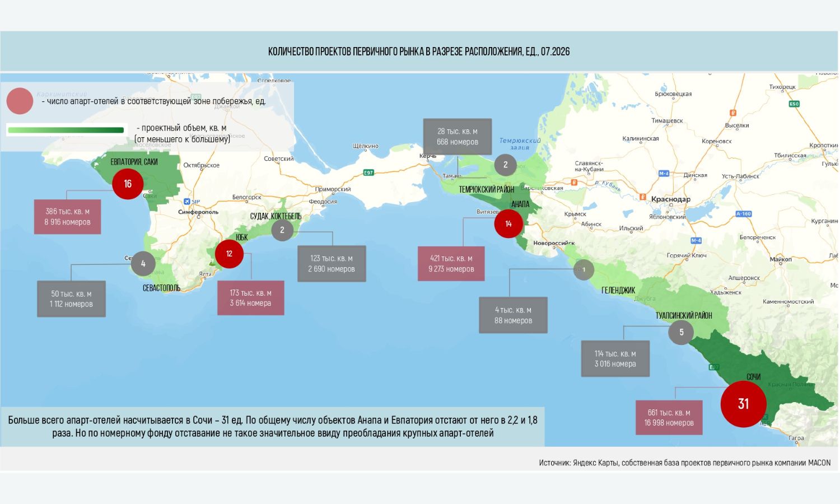Click the town name 'Тихорецк' on map

point(782,87)
